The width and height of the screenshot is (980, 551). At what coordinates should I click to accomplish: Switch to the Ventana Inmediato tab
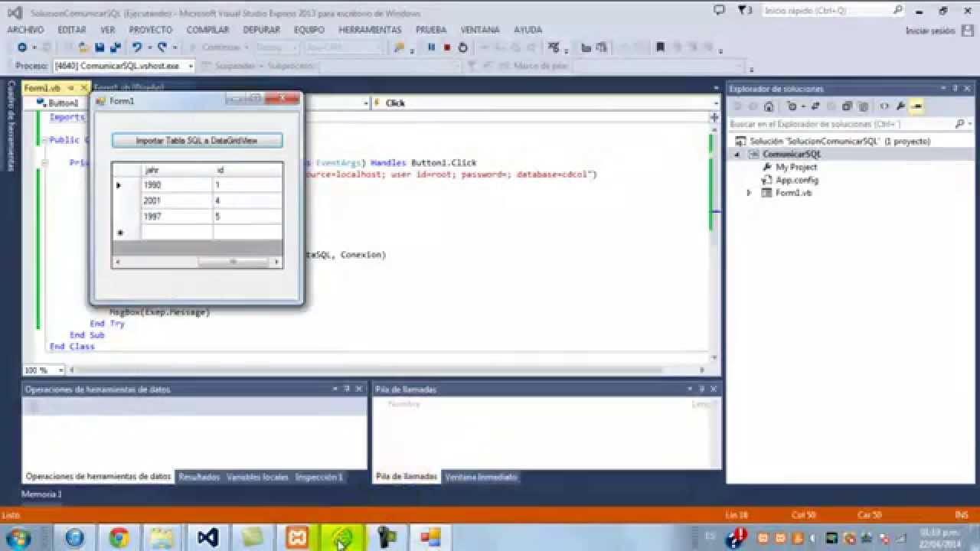[x=481, y=477]
